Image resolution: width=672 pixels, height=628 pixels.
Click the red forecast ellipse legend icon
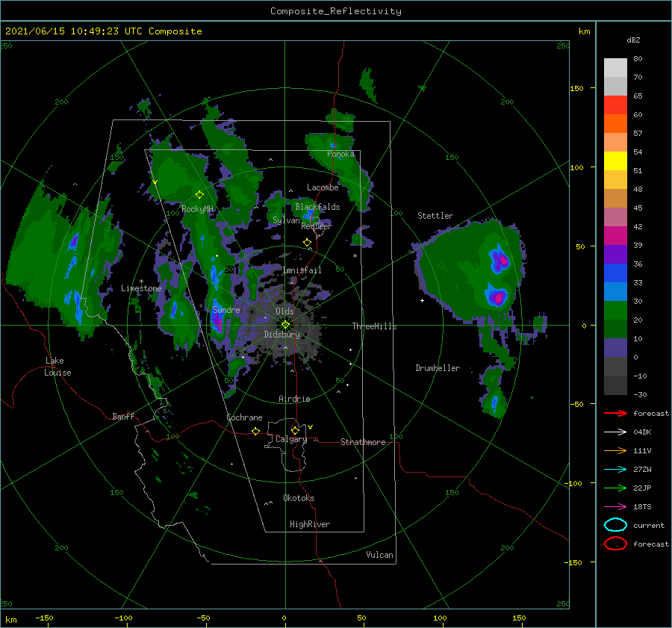click(615, 544)
